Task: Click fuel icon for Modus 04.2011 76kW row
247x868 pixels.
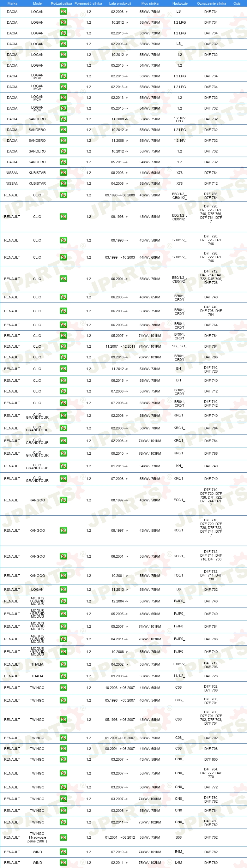Action: 63,639
